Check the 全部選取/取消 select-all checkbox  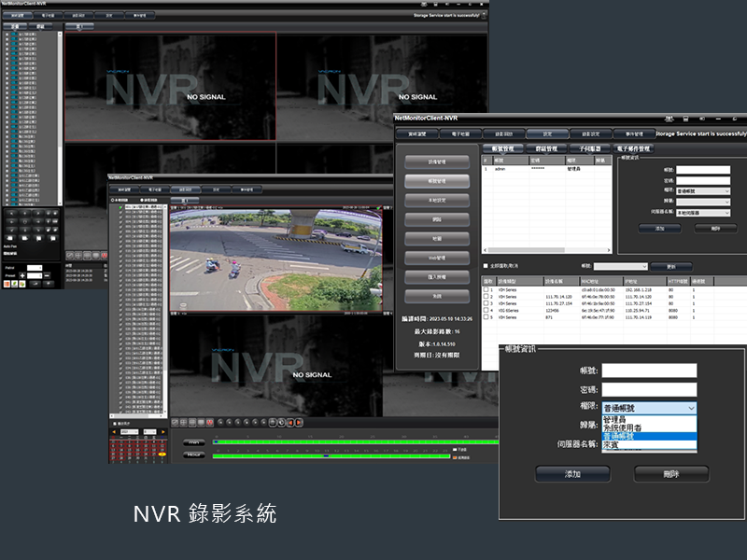click(486, 265)
